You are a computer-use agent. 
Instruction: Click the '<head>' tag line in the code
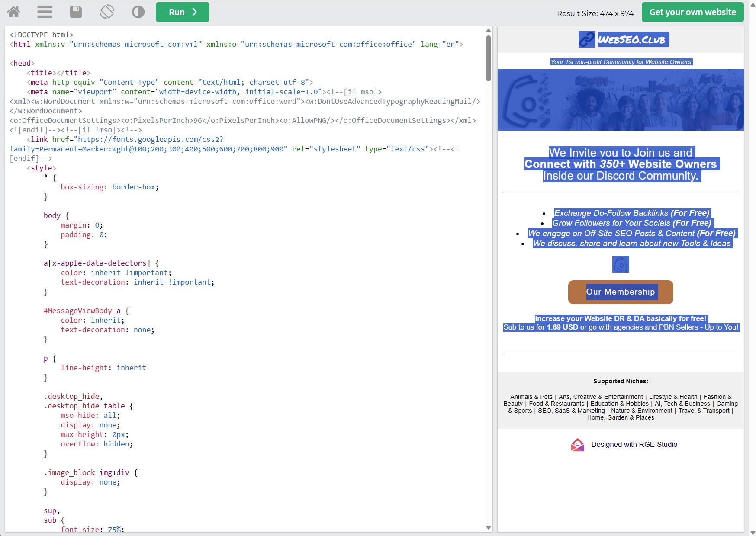pyautogui.click(x=22, y=63)
